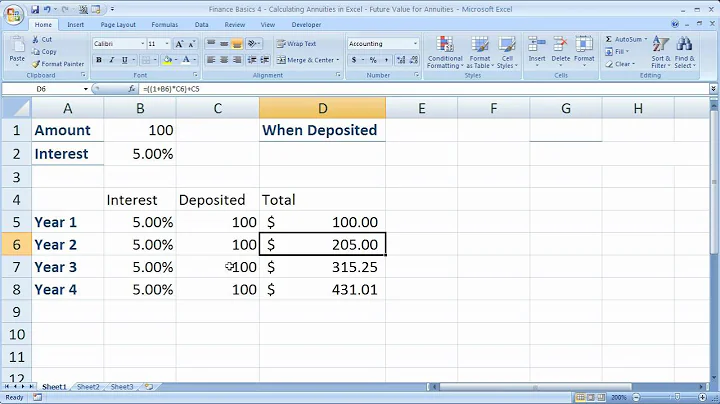Align text to the right
Viewport: 720px width, 404px height.
click(237, 60)
